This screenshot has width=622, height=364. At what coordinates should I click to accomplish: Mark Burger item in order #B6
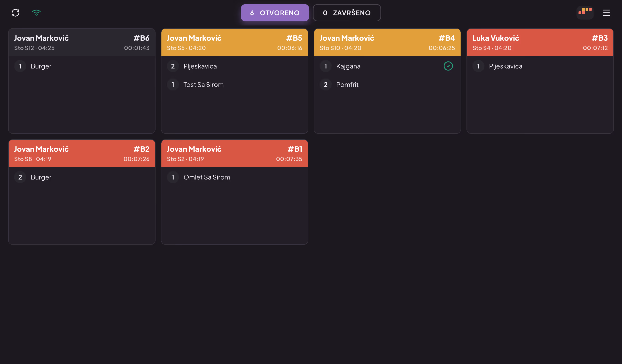[82, 66]
